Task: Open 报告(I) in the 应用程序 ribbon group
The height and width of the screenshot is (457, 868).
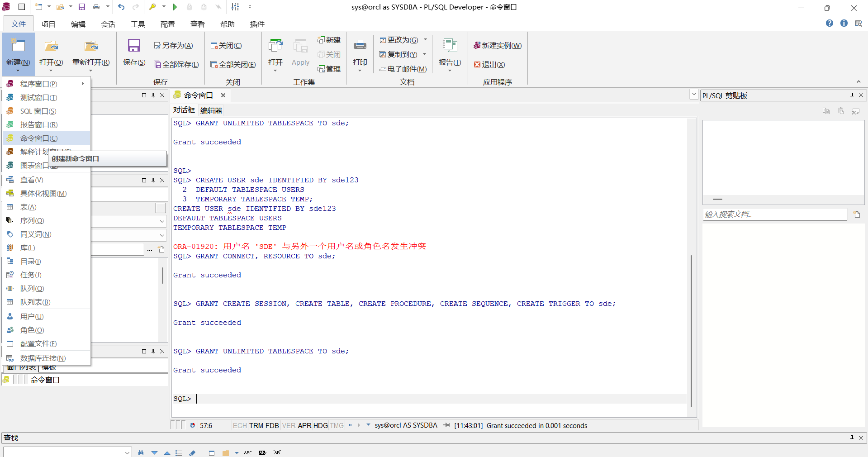Action: click(x=449, y=54)
